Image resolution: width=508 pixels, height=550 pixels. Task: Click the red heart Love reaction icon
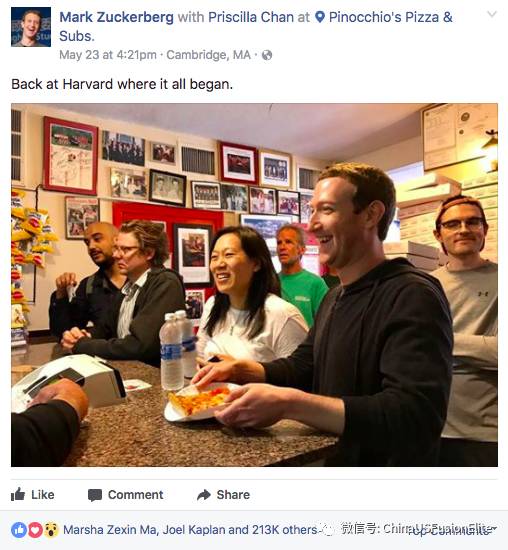click(x=35, y=530)
